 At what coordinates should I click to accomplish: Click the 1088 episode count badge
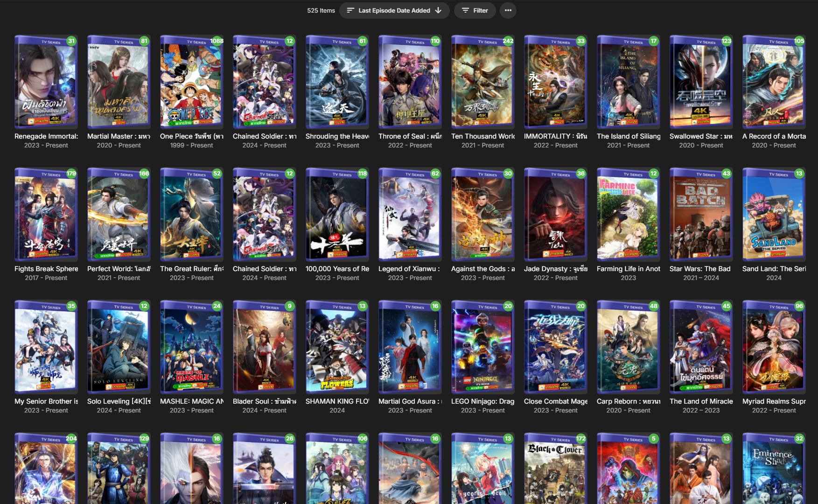tap(217, 41)
